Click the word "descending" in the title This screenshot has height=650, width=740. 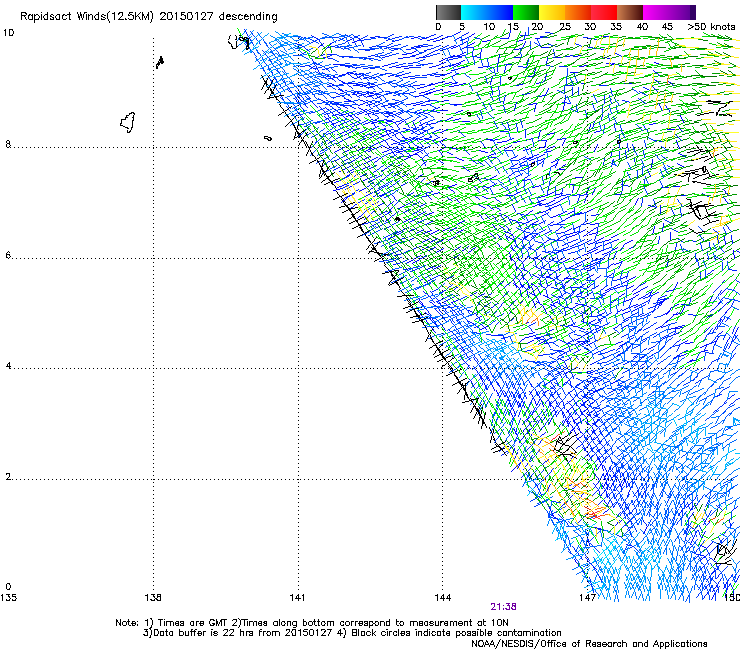[x=248, y=17]
